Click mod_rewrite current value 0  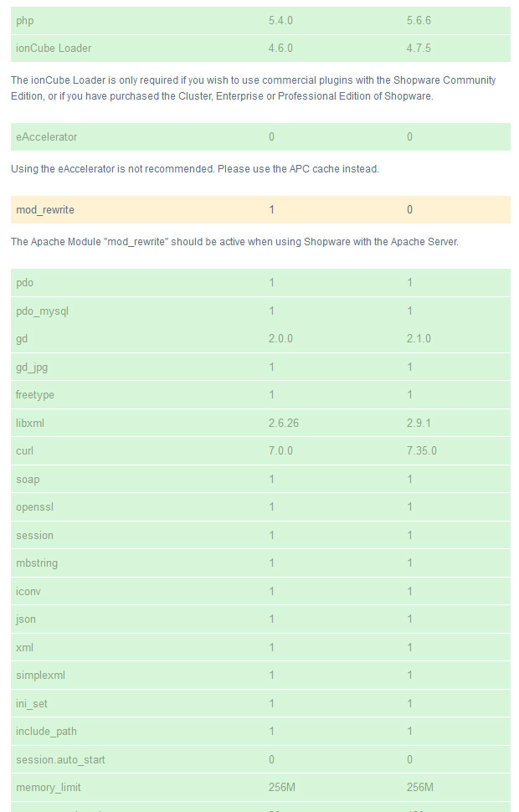[x=409, y=210]
